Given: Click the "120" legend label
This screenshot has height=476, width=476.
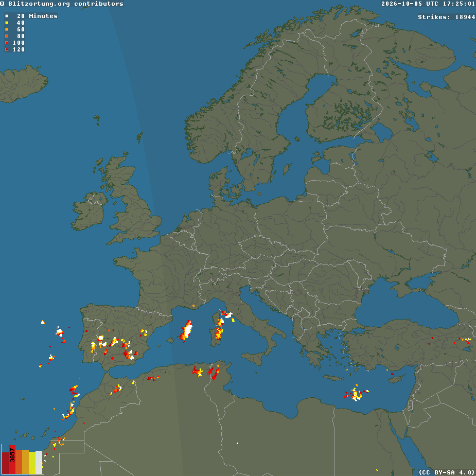Looking at the screenshot, I should 19,49.
